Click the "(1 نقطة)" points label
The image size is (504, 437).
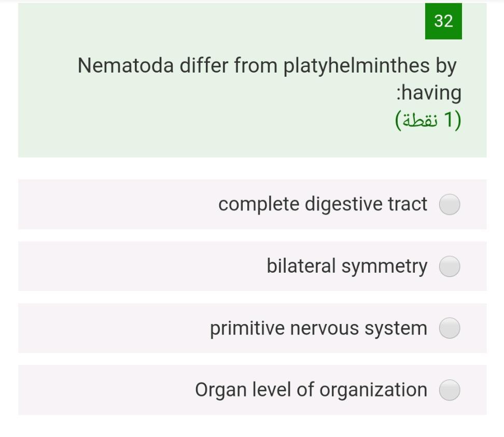coord(428,120)
